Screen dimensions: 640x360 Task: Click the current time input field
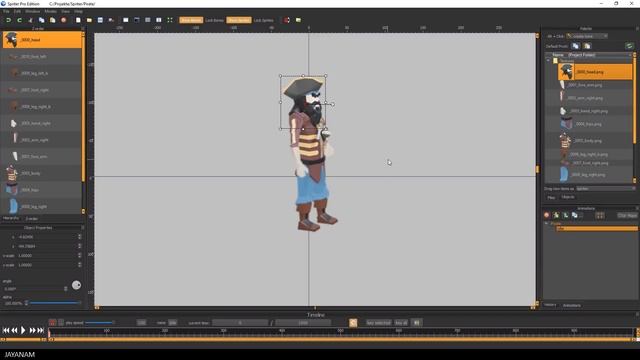[240, 323]
